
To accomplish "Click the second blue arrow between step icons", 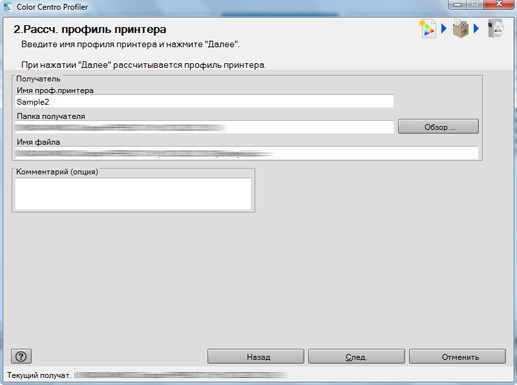I will coord(476,29).
